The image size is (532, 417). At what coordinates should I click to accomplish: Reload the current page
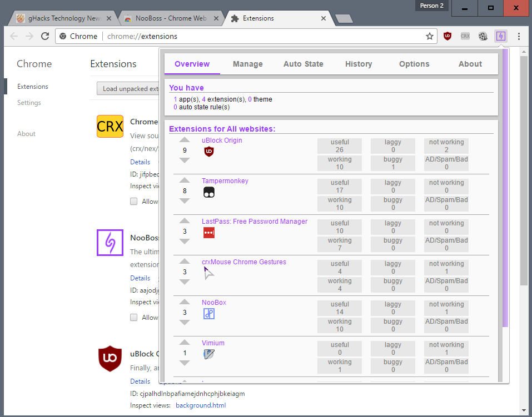45,36
